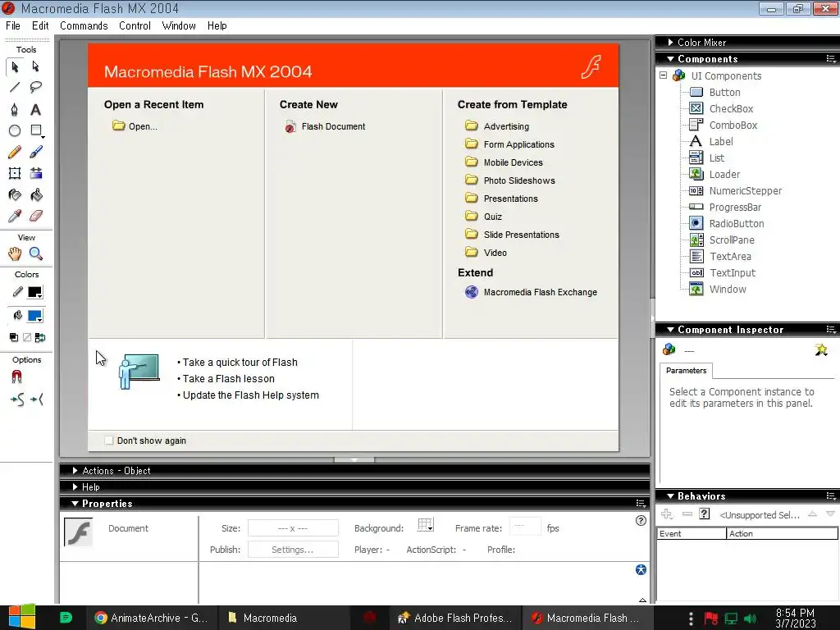Viewport: 840px width, 630px height.
Task: Collapse the UI Components tree node
Action: coord(663,75)
